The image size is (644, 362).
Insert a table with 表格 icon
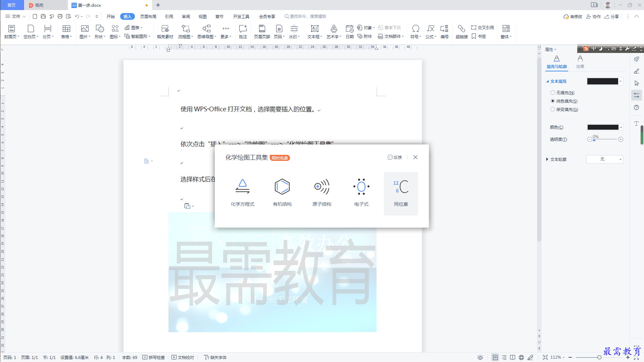tap(66, 32)
